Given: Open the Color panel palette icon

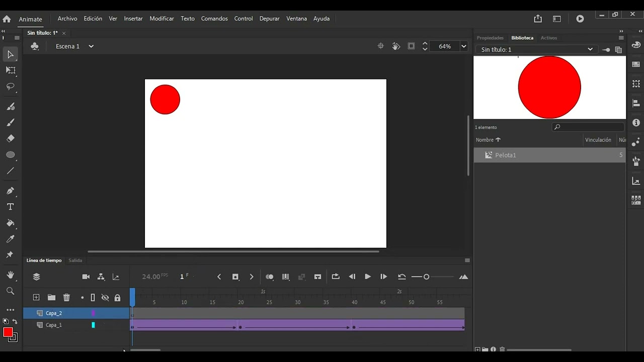Looking at the screenshot, I should click(x=636, y=45).
